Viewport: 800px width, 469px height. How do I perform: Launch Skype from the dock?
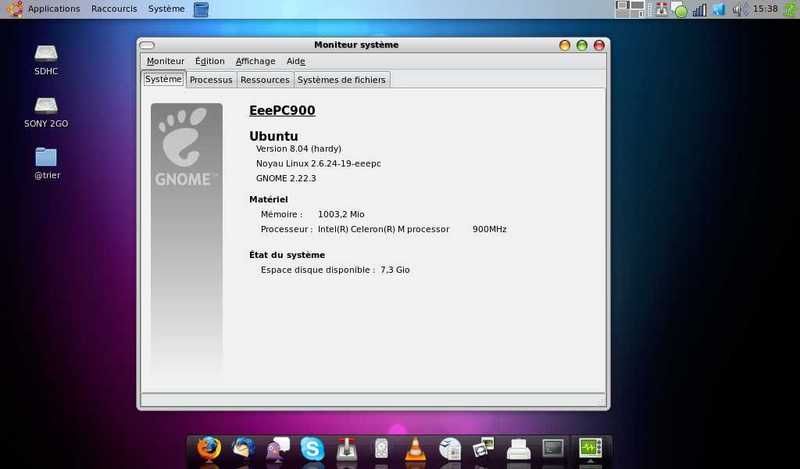pyautogui.click(x=312, y=449)
